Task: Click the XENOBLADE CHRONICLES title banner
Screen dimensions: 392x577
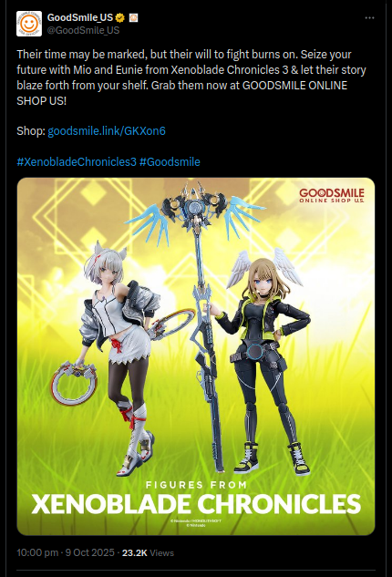Action: point(196,504)
